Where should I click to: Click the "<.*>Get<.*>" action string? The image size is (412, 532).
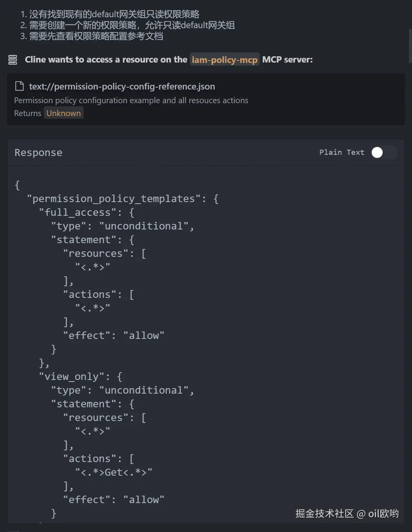click(113, 472)
